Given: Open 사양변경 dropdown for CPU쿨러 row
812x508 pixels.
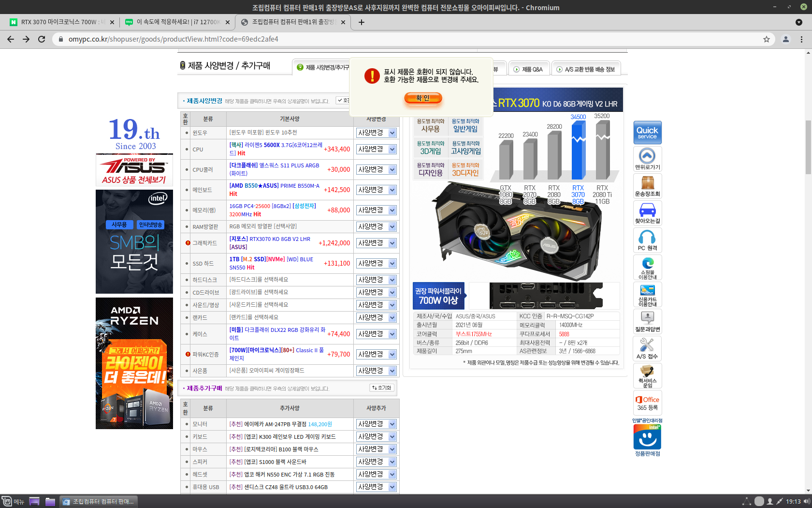Looking at the screenshot, I should pyautogui.click(x=377, y=169).
